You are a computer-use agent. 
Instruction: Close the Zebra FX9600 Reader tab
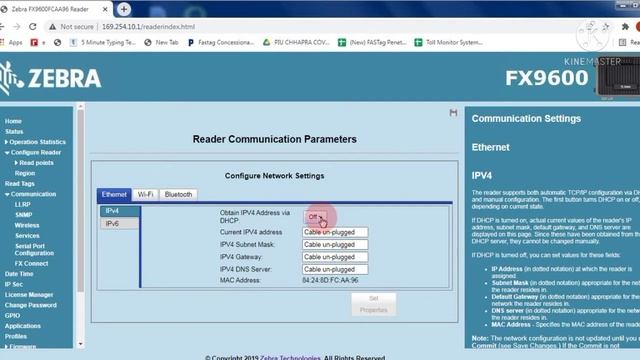click(105, 9)
